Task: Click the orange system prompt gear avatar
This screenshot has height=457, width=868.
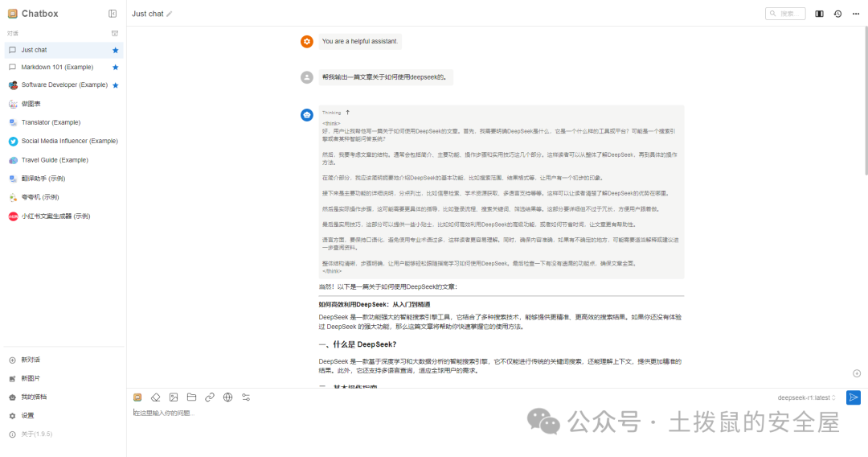Action: (307, 42)
